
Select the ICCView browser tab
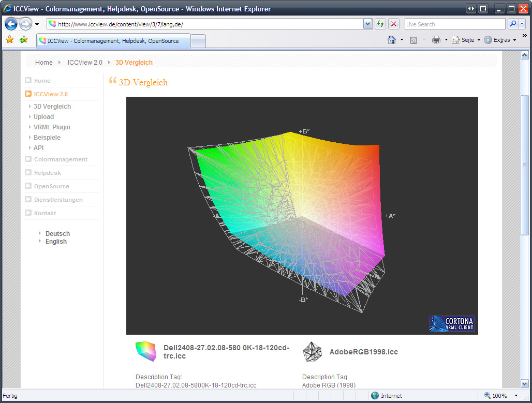(x=113, y=41)
